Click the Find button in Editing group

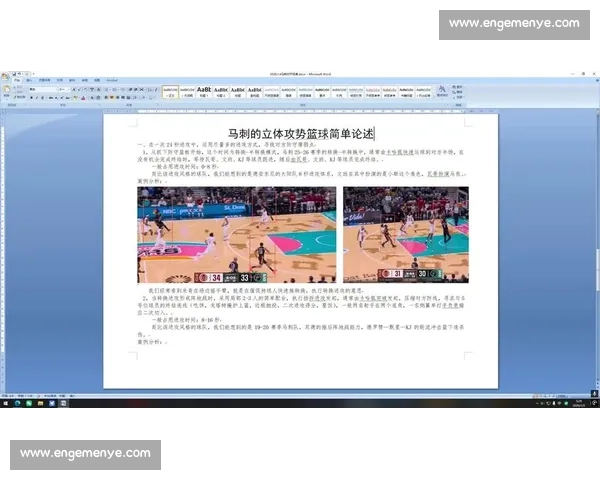point(457,87)
